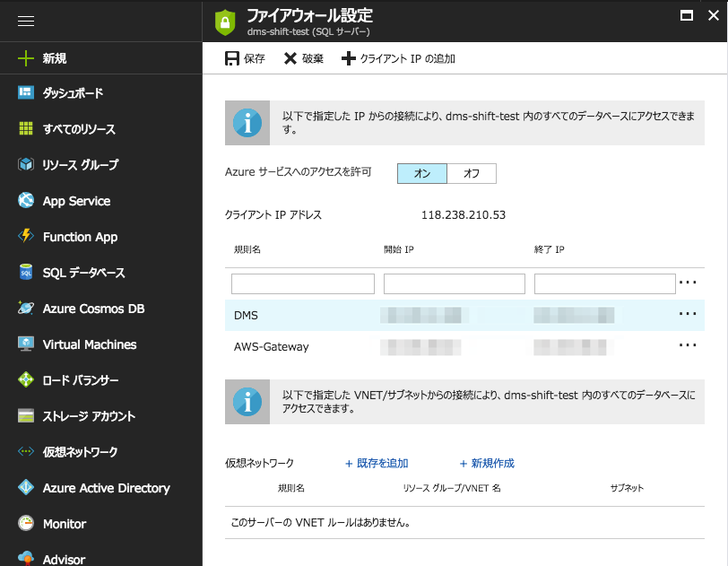Click the 開始 IP input field
The image size is (728, 566).
pos(454,283)
